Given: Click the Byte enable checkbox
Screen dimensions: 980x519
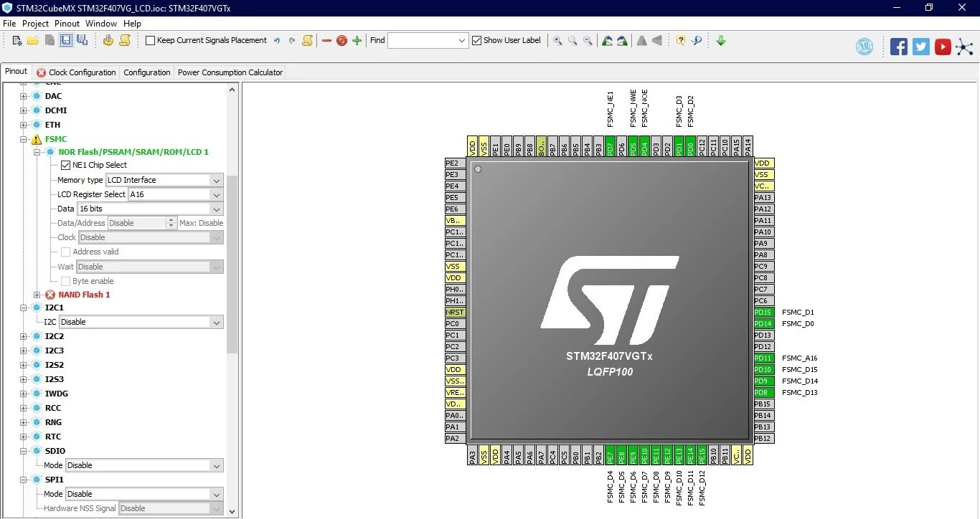Looking at the screenshot, I should point(65,281).
